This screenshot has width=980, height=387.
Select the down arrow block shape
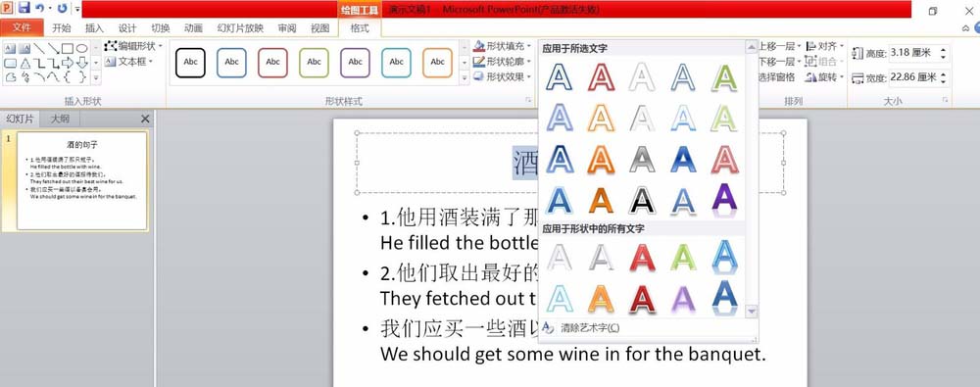point(82,63)
